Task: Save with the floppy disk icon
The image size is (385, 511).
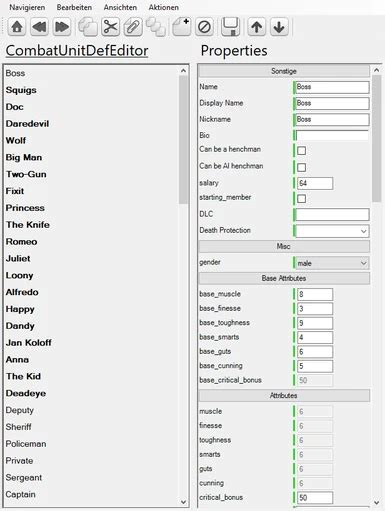Action: (230, 27)
